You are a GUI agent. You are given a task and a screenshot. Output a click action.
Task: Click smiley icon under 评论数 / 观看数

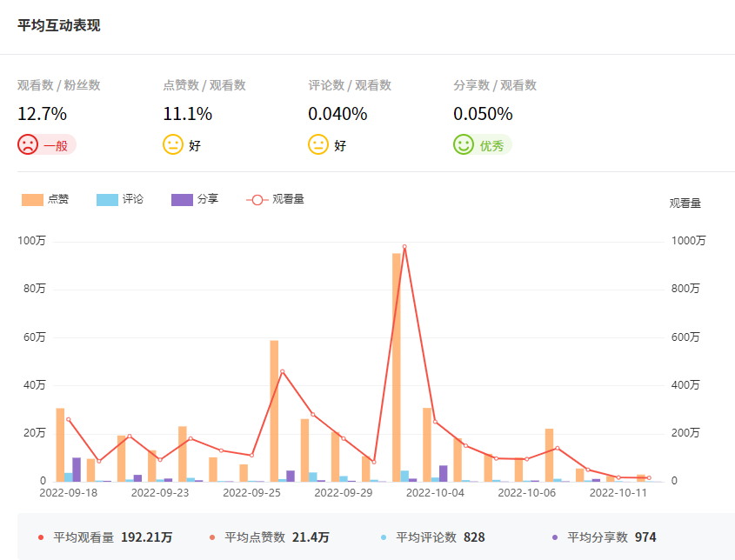pos(318,145)
